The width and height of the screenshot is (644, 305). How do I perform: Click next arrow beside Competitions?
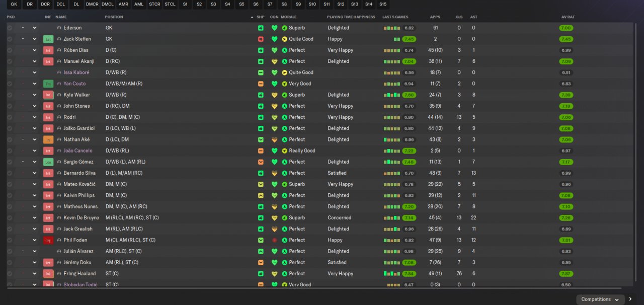click(x=630, y=299)
